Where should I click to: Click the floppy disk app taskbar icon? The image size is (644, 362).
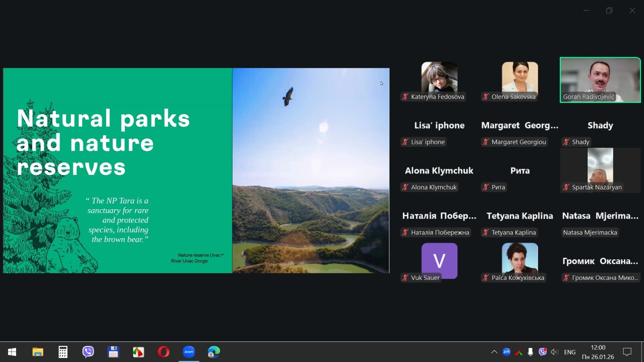click(113, 352)
